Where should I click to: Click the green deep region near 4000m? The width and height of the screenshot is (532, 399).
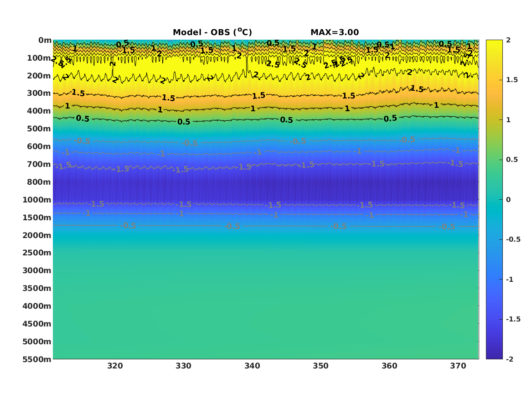pyautogui.click(x=266, y=306)
